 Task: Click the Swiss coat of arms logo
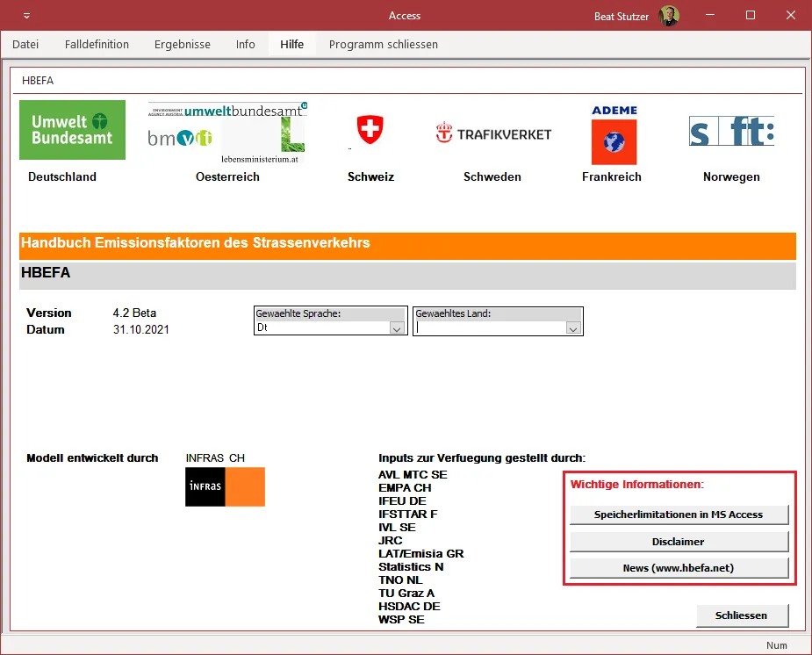coord(370,129)
